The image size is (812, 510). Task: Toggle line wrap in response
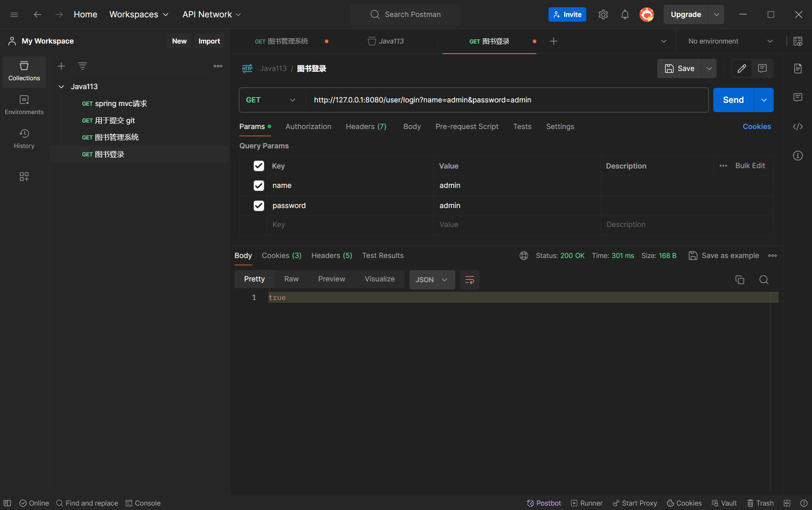[x=470, y=280]
